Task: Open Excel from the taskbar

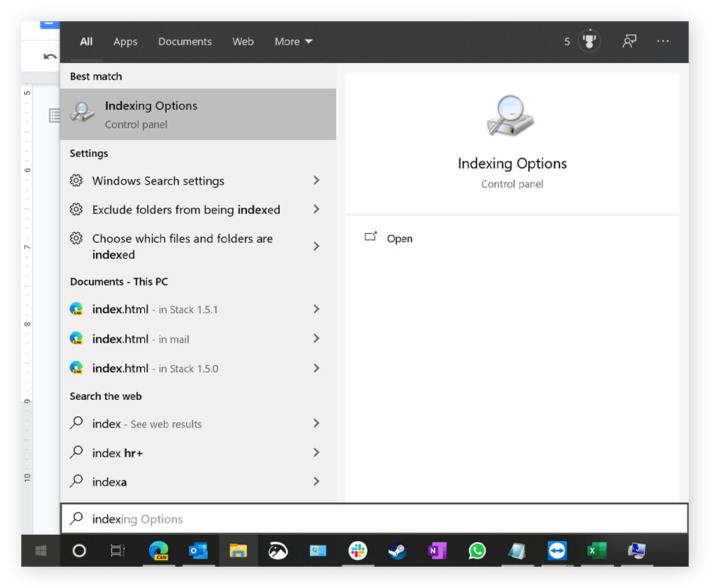Action: (x=597, y=551)
